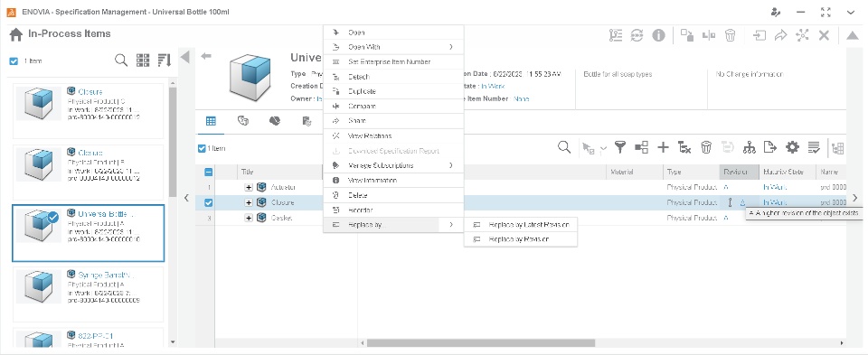Choose Set Enterprise Item Number
The width and height of the screenshot is (868, 355).
393,62
